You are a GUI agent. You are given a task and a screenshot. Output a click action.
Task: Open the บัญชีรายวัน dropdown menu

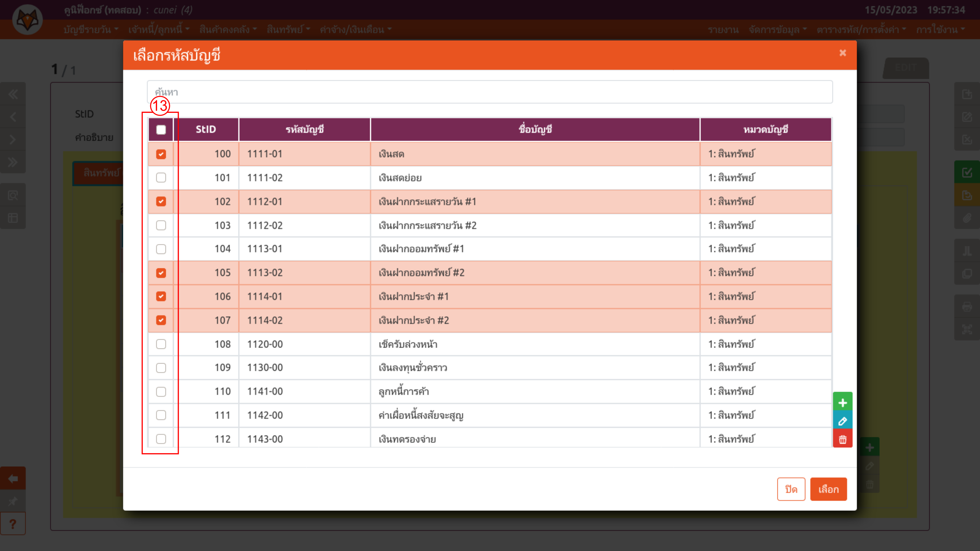point(91,29)
